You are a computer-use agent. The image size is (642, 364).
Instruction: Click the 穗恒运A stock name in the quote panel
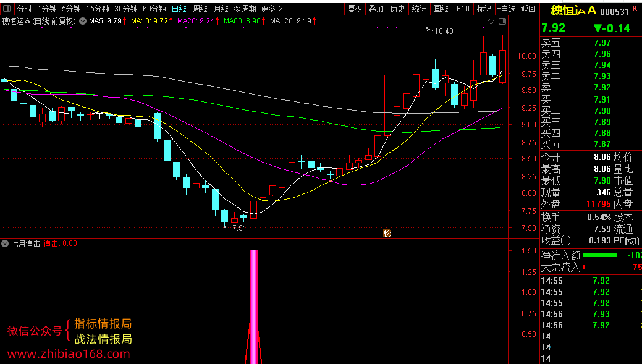tap(573, 11)
